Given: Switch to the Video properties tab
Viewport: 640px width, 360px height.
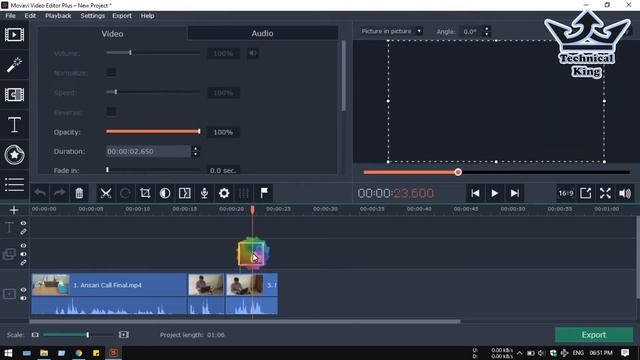Looking at the screenshot, I should click(112, 33).
